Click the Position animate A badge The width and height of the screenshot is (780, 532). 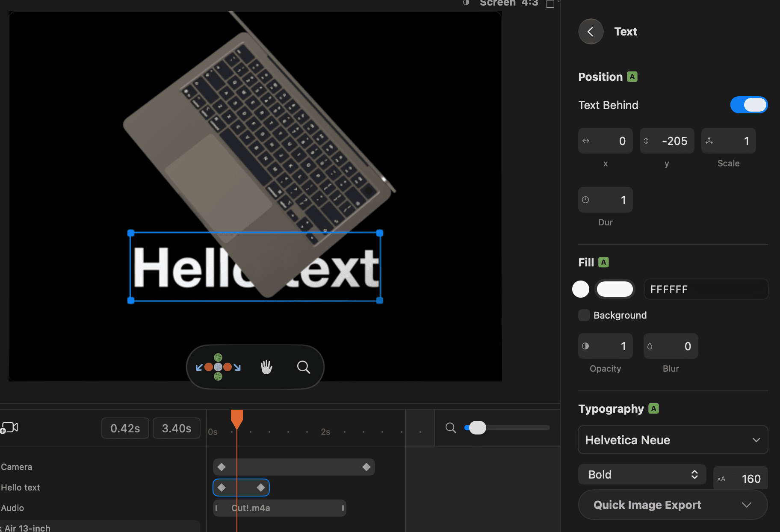coord(632,77)
